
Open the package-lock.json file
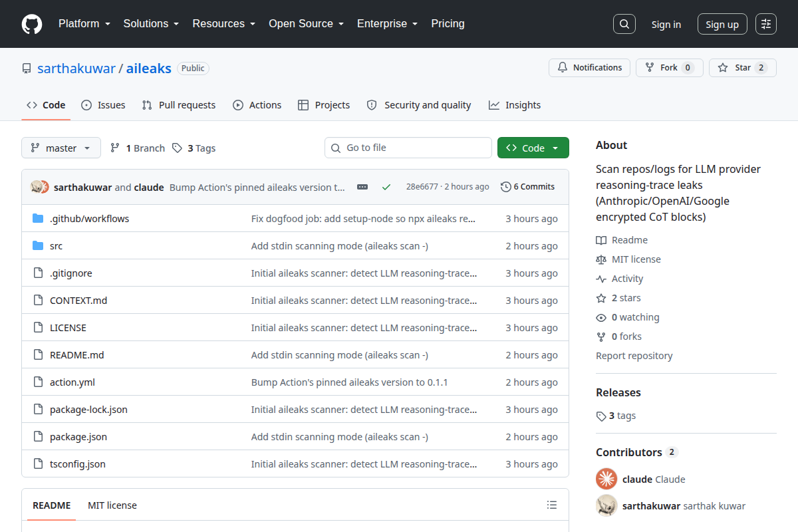[88, 410]
